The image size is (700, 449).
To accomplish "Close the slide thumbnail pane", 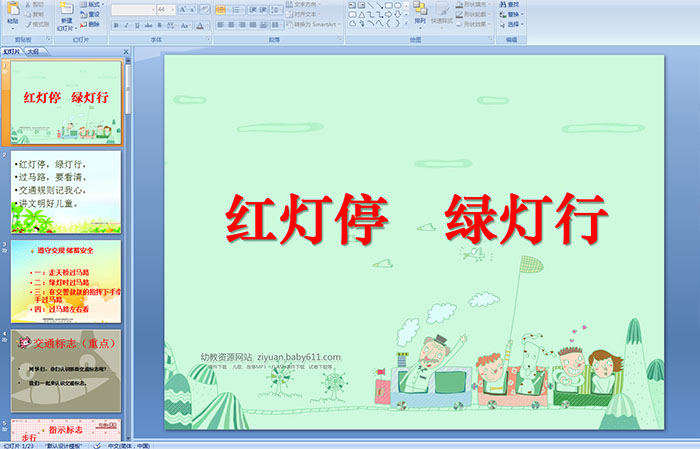I will (x=128, y=51).
